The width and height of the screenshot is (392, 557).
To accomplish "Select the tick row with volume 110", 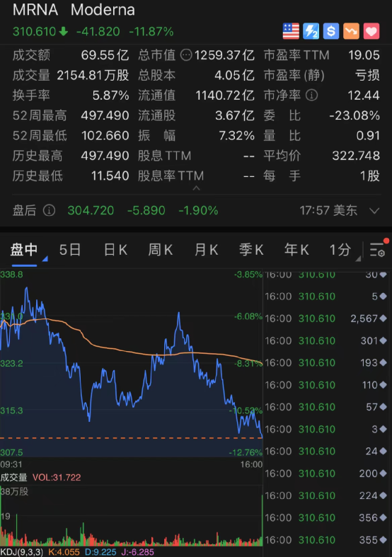I will tap(326, 385).
